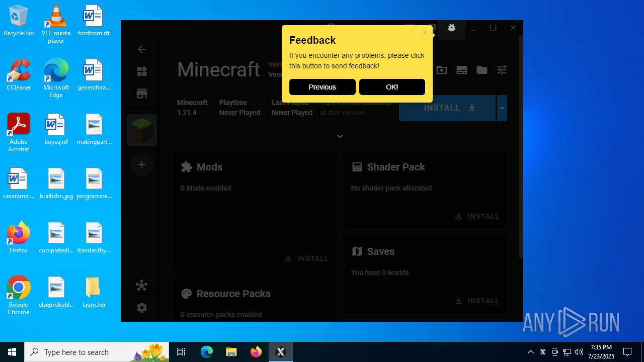Open the notification center icon
The image size is (644, 362).
pos(627,352)
